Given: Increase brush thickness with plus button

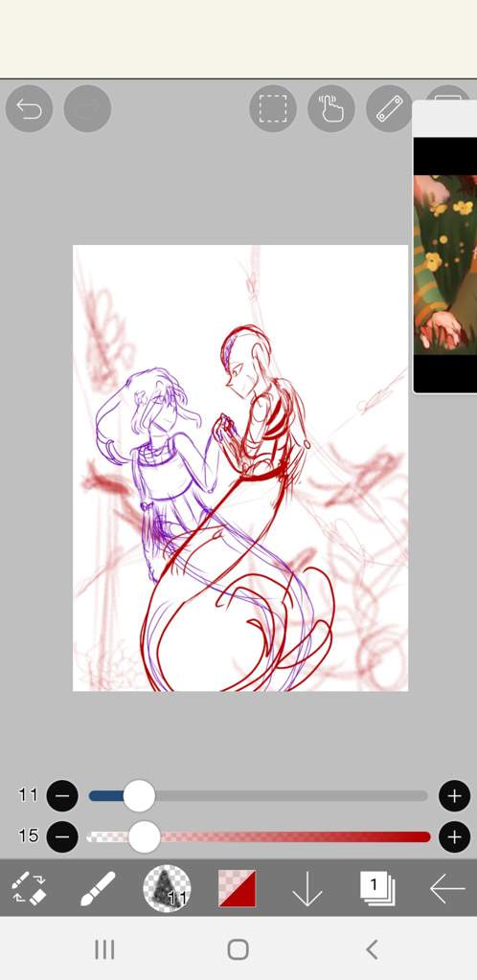Looking at the screenshot, I should click(x=455, y=796).
